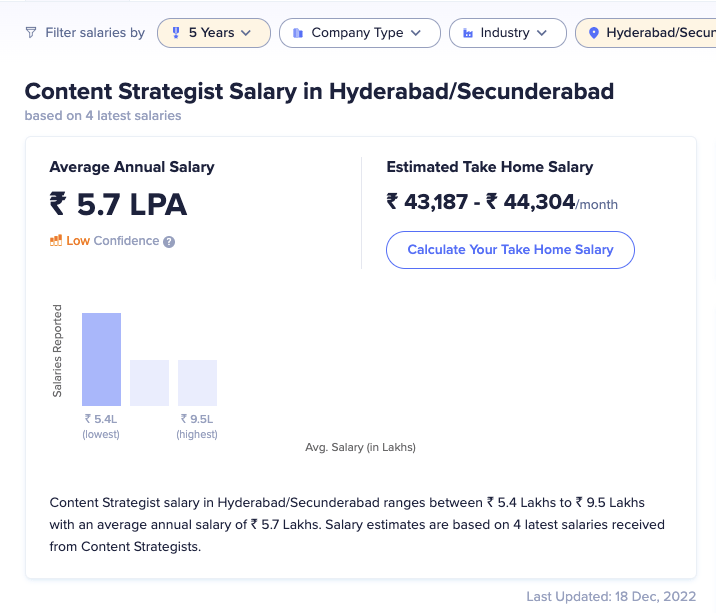This screenshot has height=613, width=716.
Task: Open the 5 Years experience dropdown
Action: 214,33
